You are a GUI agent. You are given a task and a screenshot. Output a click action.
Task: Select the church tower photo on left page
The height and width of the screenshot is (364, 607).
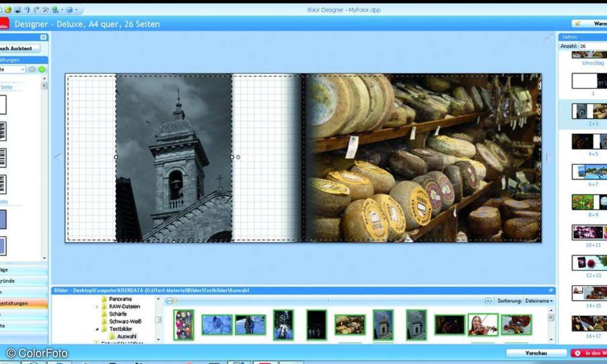click(x=174, y=158)
